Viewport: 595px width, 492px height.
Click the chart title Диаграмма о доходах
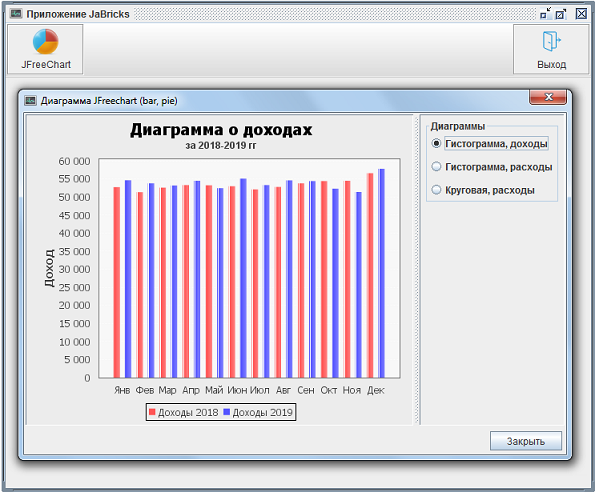pyautogui.click(x=221, y=130)
